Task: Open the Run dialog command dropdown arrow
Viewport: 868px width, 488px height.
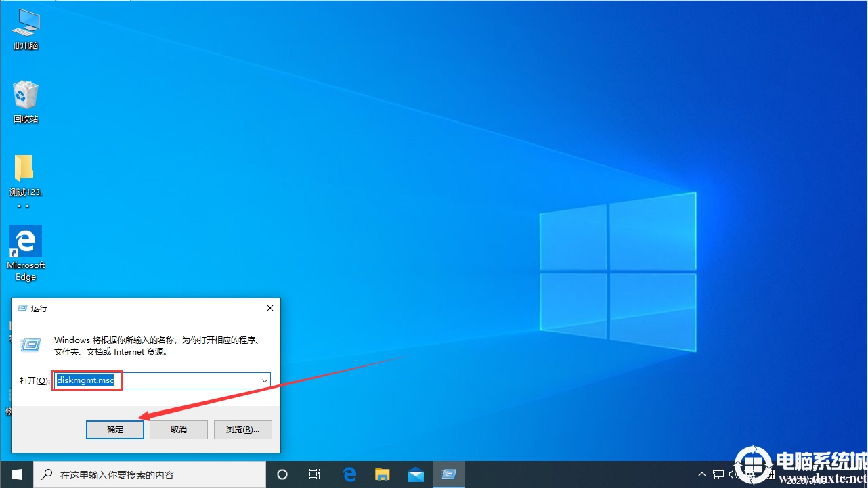Action: (x=264, y=381)
